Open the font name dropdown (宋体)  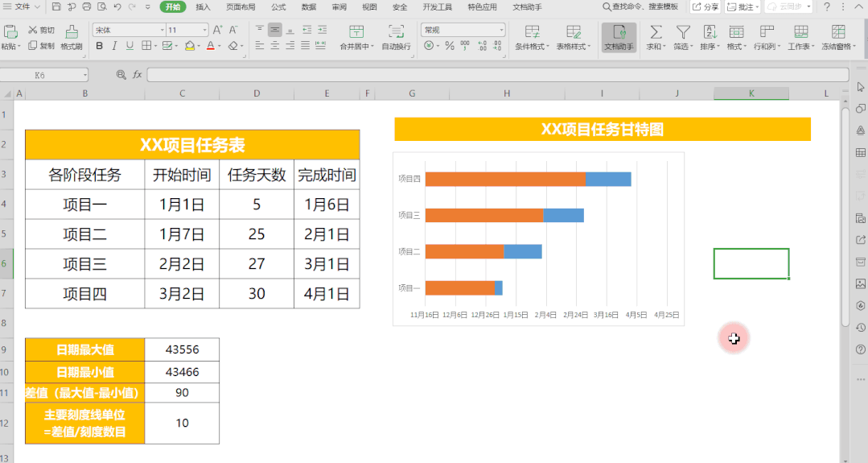127,30
